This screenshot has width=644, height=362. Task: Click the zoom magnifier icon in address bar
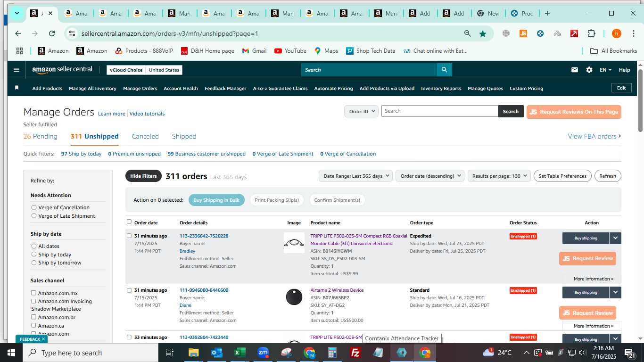click(x=468, y=33)
